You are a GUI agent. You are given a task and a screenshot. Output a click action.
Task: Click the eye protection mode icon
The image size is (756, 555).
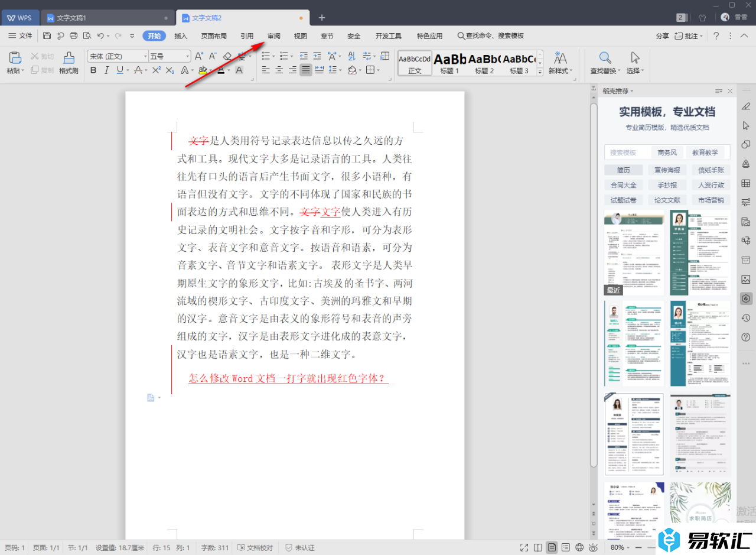coord(593,547)
